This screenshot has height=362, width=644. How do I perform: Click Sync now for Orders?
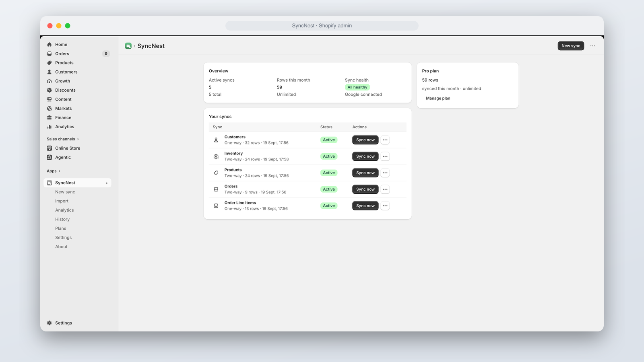click(365, 189)
